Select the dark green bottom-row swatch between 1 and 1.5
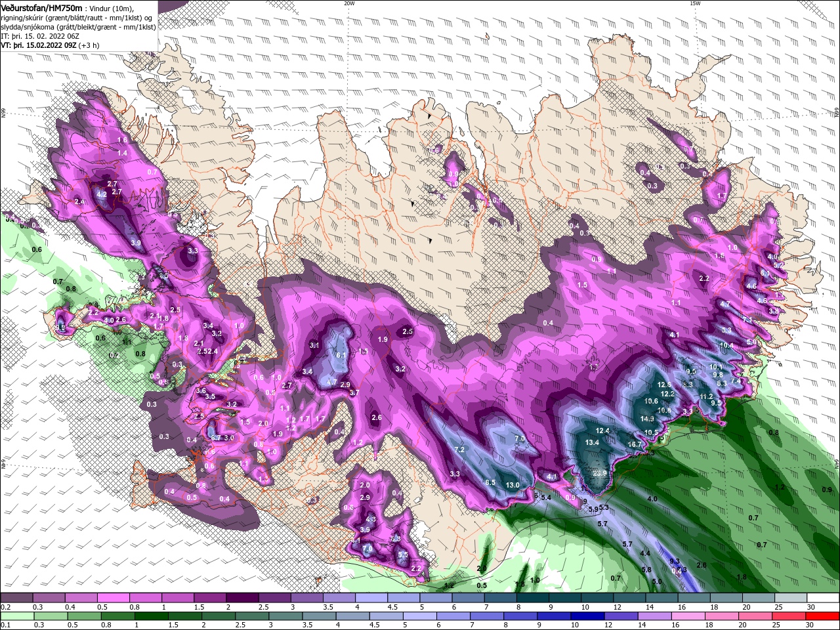Viewport: 840px width, 630px height. pos(150,616)
